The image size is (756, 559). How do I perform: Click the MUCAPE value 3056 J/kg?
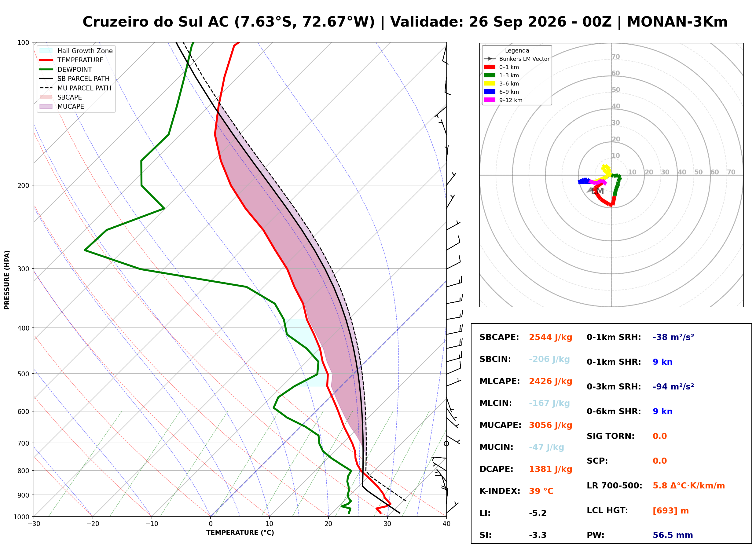pos(551,426)
